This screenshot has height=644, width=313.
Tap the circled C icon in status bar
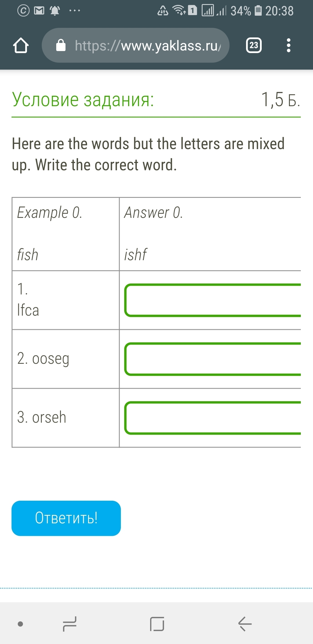coord(23,11)
